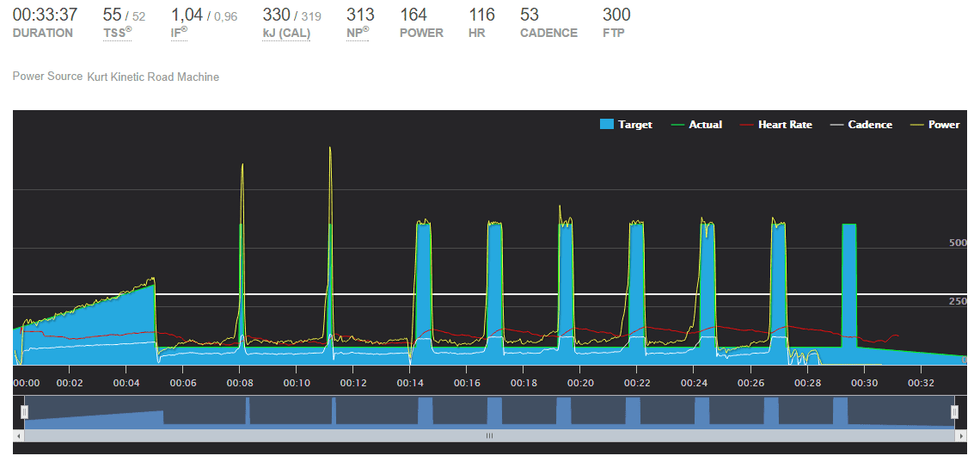Click the scrollbar right arrow

960,436
